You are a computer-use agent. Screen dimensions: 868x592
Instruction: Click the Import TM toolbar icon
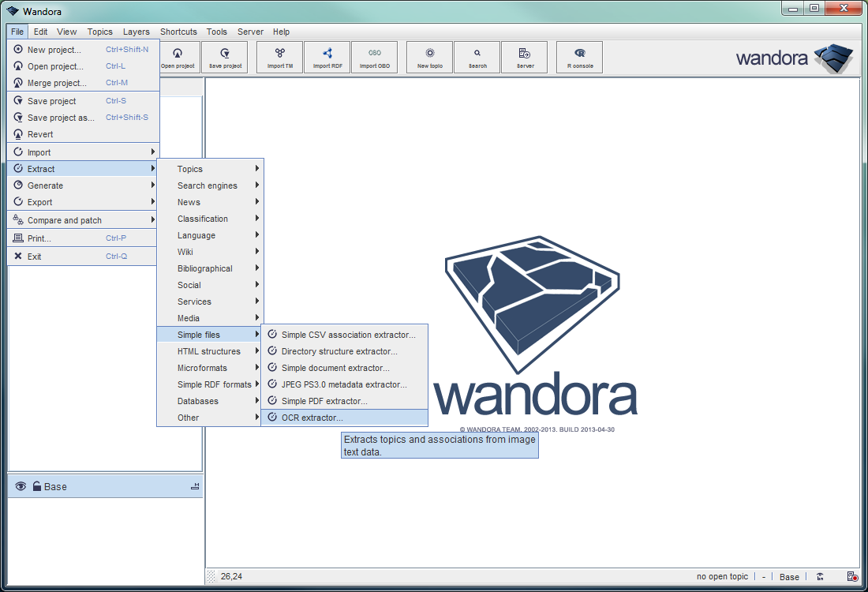point(280,57)
